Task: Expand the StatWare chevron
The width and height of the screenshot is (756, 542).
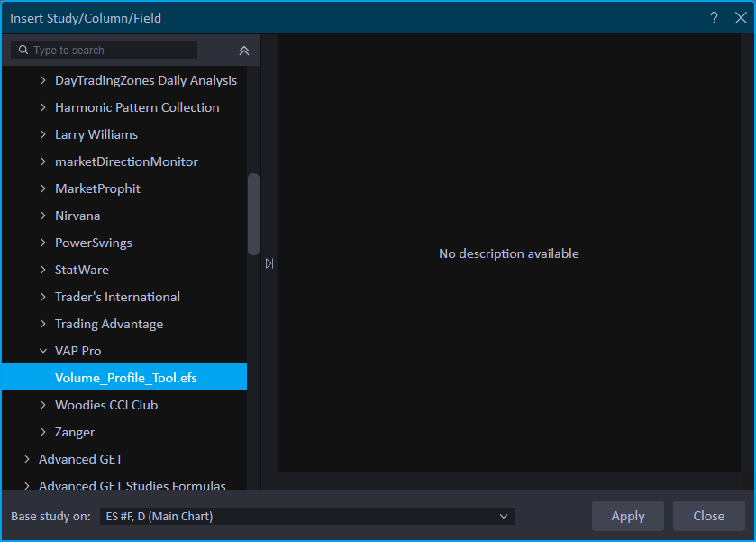Action: click(43, 270)
